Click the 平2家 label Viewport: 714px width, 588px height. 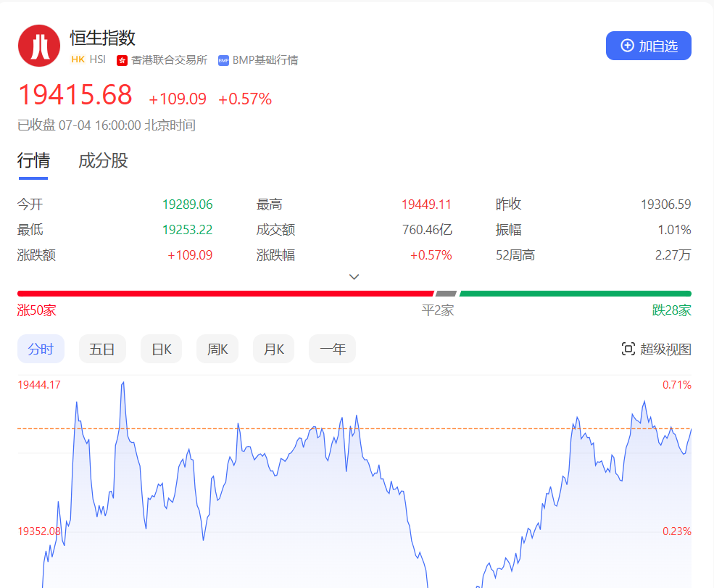(438, 310)
